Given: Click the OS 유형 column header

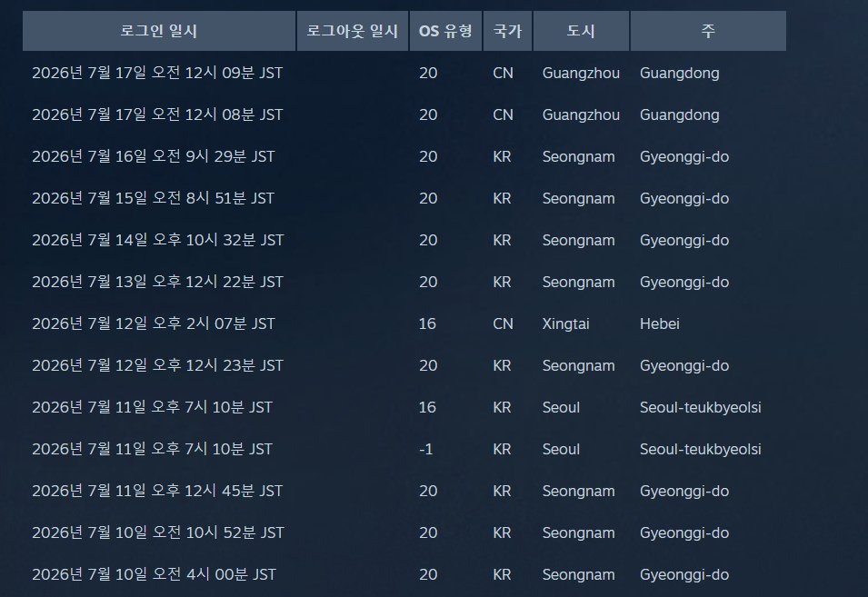Looking at the screenshot, I should click(x=445, y=31).
